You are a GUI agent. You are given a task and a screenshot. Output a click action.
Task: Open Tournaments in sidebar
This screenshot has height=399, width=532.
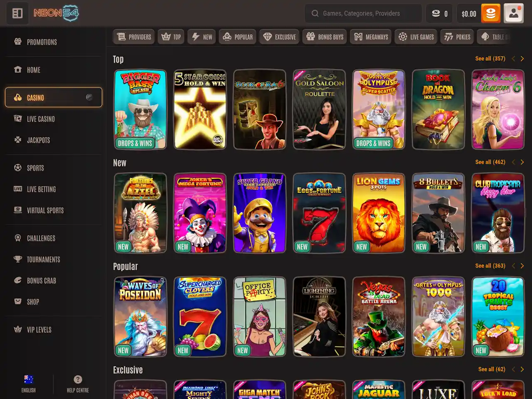pyautogui.click(x=53, y=259)
